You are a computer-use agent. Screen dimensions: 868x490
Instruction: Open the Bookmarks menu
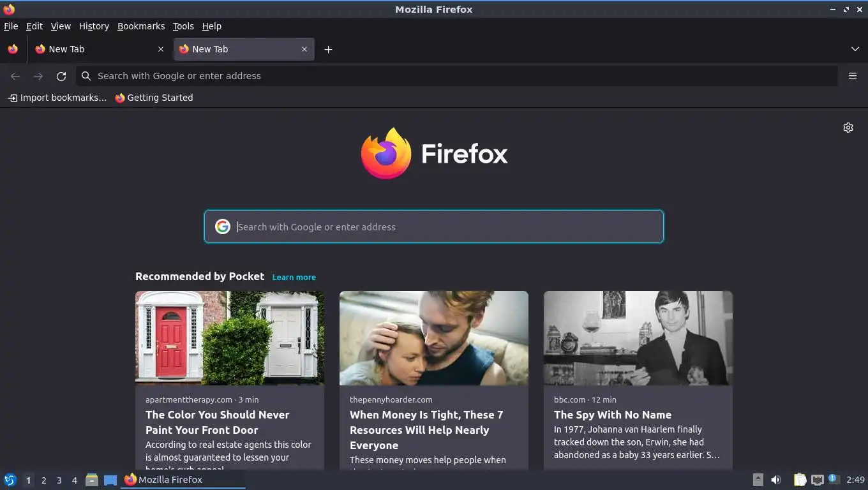coord(141,26)
